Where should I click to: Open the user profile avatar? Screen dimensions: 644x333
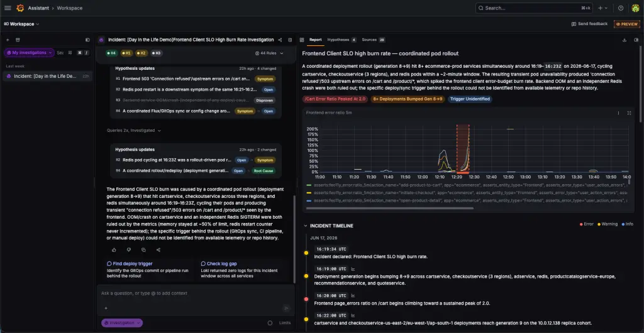pyautogui.click(x=635, y=8)
